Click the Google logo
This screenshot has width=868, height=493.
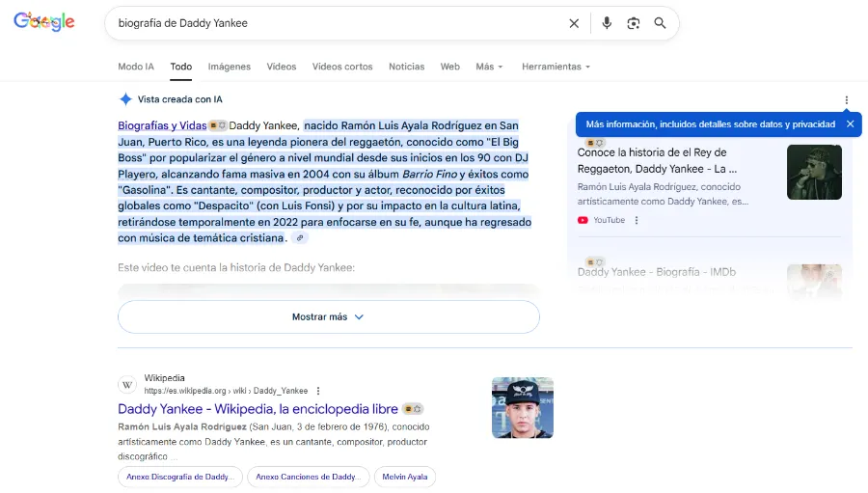click(44, 22)
